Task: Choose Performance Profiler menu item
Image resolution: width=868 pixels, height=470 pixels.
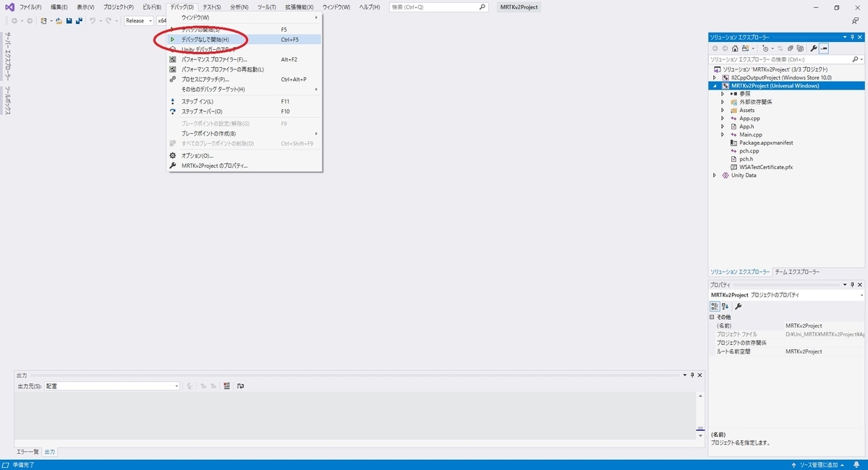Action: (x=245, y=59)
